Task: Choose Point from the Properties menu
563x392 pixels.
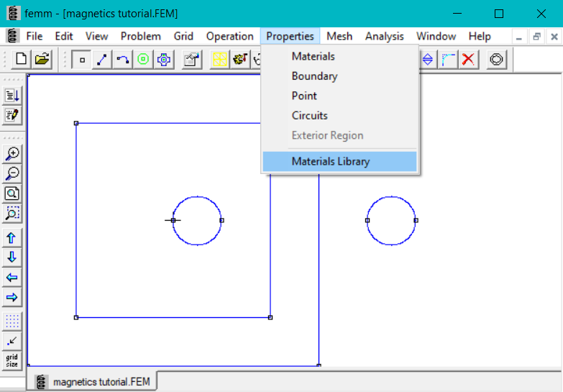Action: click(x=339, y=96)
